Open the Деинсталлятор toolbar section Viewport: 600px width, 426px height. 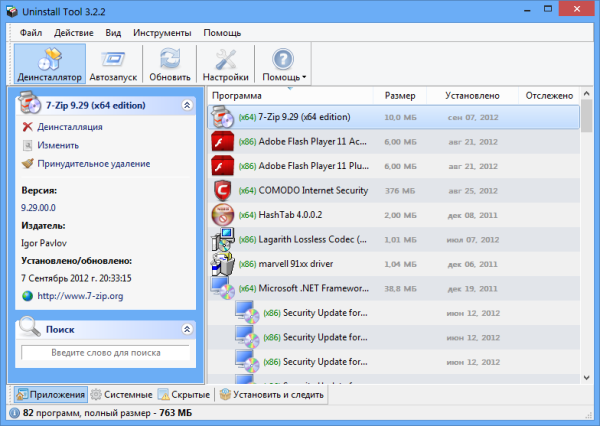click(50, 64)
